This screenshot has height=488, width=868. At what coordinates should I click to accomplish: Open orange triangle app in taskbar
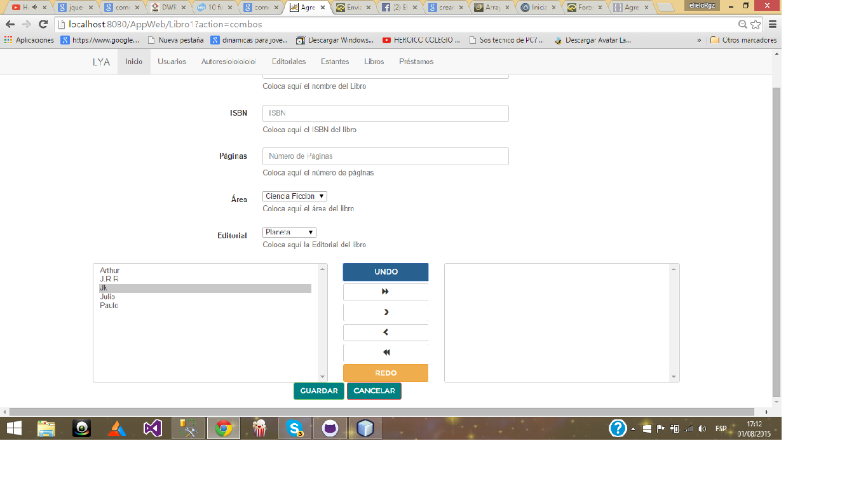[117, 428]
